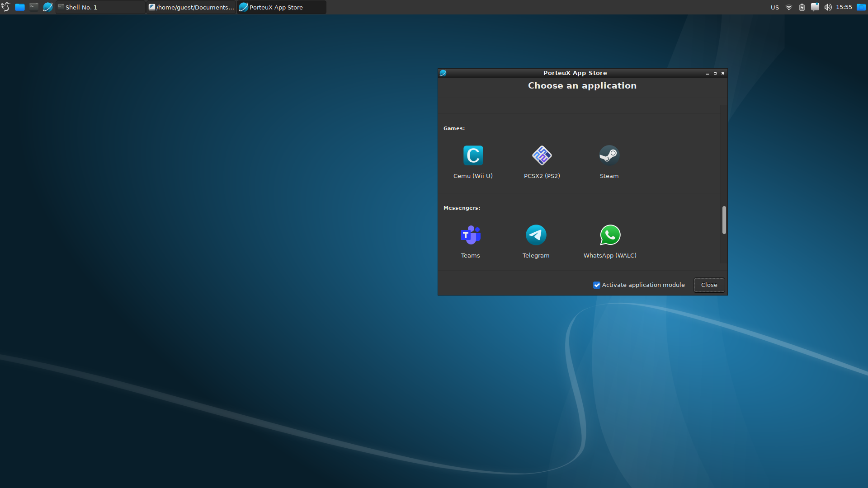
Task: Open the US keyboard layout indicator
Action: 775,7
